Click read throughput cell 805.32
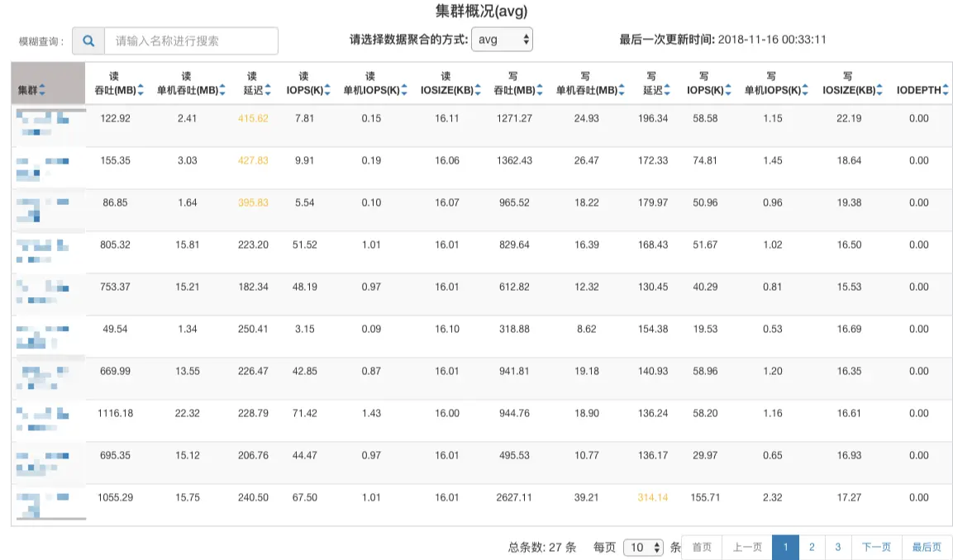Screen dimensions: 953x560 pyautogui.click(x=116, y=244)
